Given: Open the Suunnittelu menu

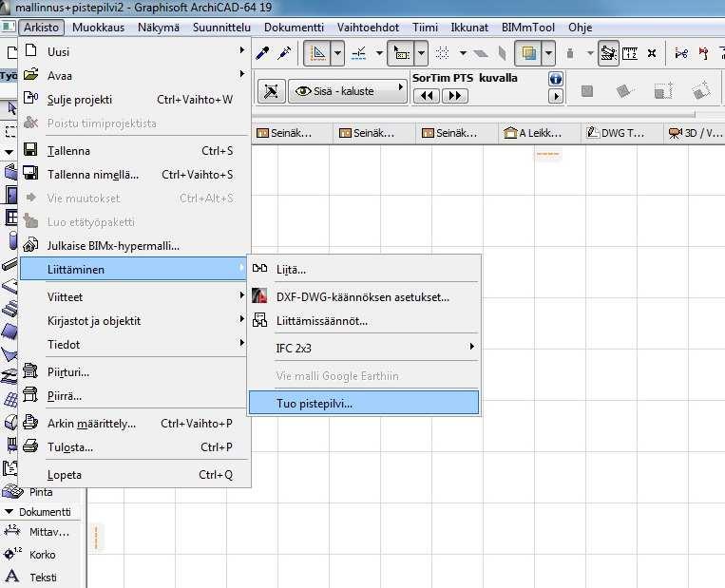Looking at the screenshot, I should click(221, 28).
